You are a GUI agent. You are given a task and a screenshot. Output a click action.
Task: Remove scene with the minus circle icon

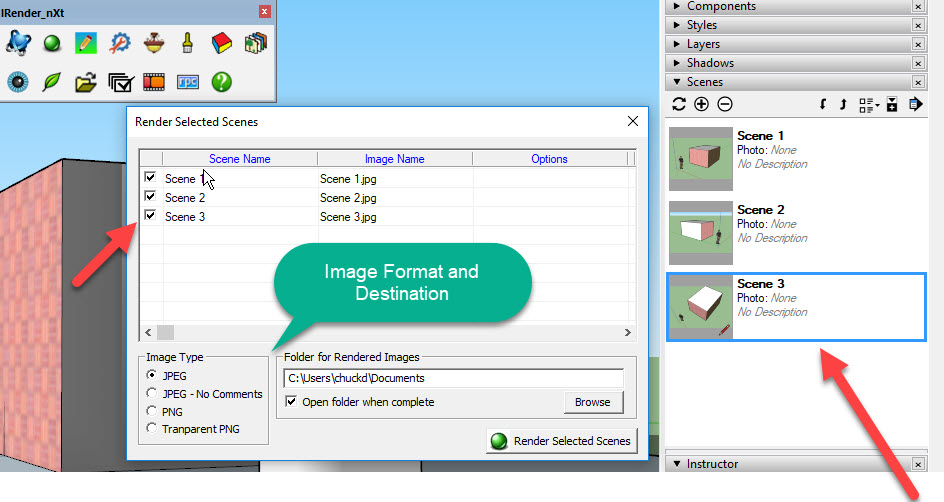click(725, 104)
